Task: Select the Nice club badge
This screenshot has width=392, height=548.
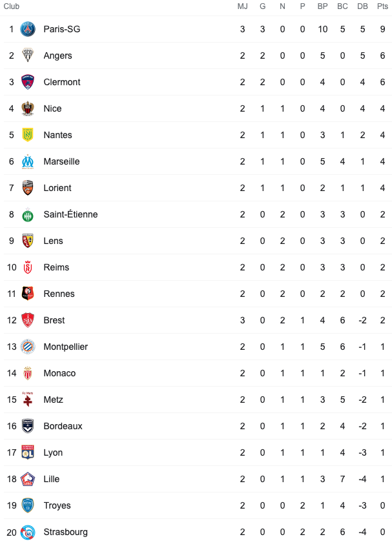Action: [x=28, y=108]
